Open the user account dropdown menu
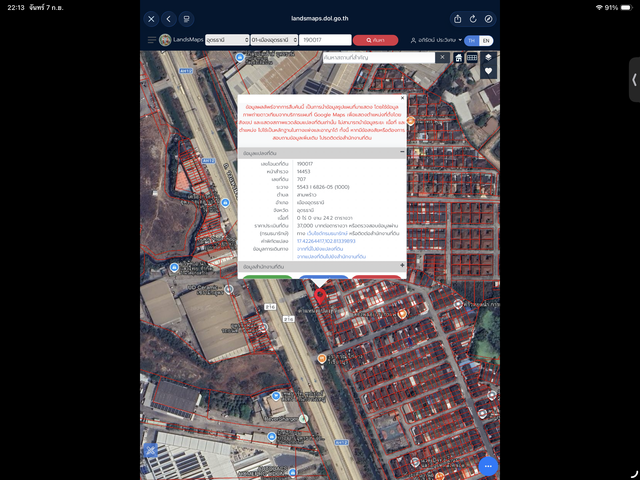Screen dimensions: 640x480 (x=436, y=40)
